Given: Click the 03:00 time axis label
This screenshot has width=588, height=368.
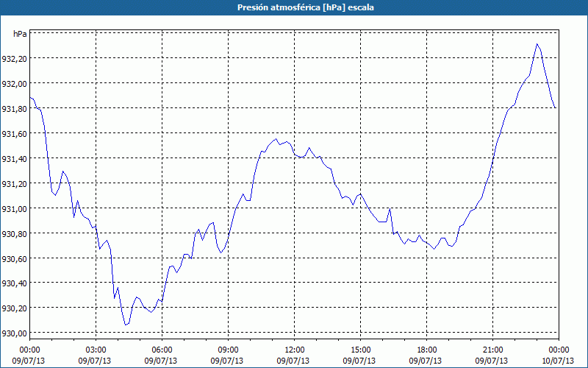Looking at the screenshot, I should (96, 350).
